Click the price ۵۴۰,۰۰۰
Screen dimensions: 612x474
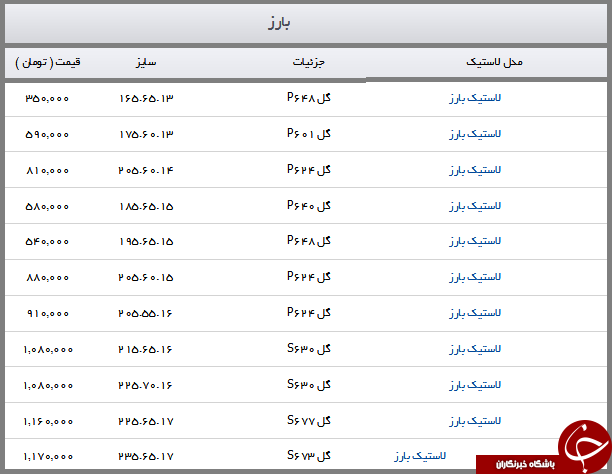[x=47, y=241]
